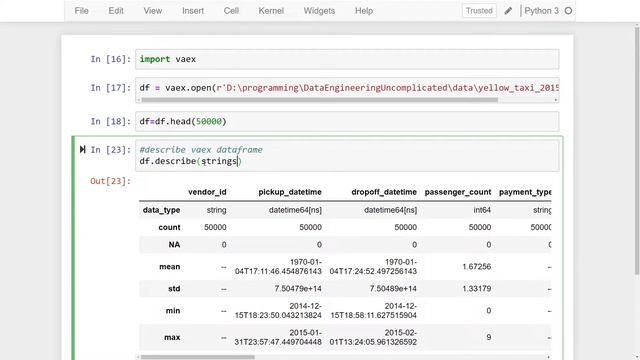640x360 pixels.
Task: Open the Help menu
Action: pyautogui.click(x=364, y=11)
